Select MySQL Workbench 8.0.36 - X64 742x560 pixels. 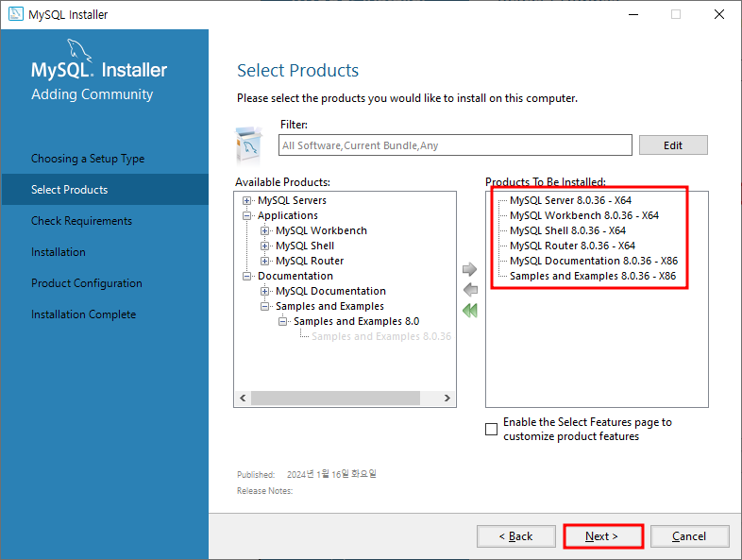tap(584, 216)
